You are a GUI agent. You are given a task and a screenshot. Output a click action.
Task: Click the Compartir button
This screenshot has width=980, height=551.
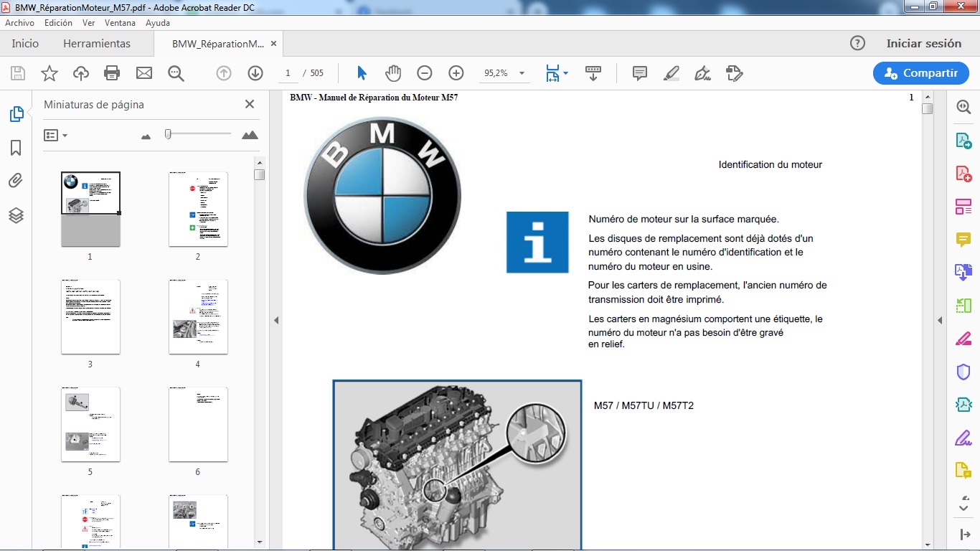click(x=920, y=72)
